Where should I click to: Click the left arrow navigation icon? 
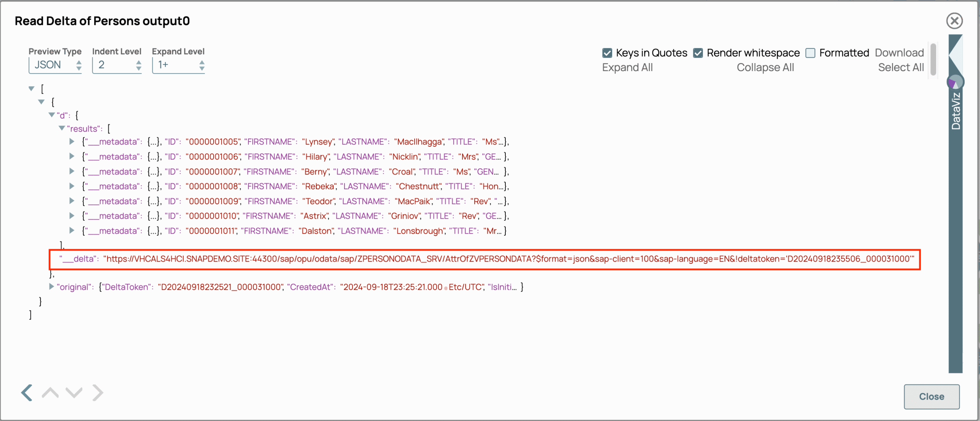(27, 393)
